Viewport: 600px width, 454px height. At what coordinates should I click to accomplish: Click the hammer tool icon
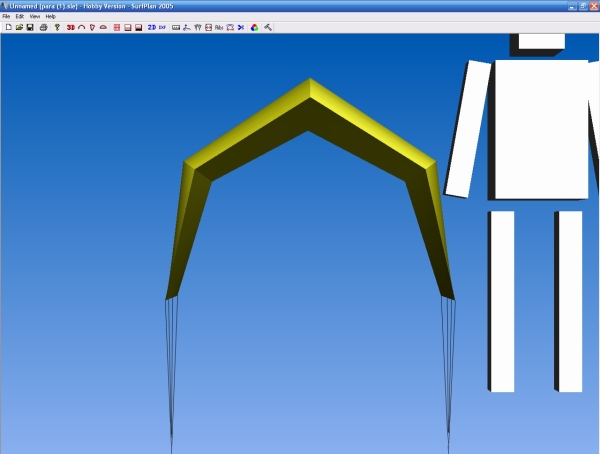tap(268, 27)
